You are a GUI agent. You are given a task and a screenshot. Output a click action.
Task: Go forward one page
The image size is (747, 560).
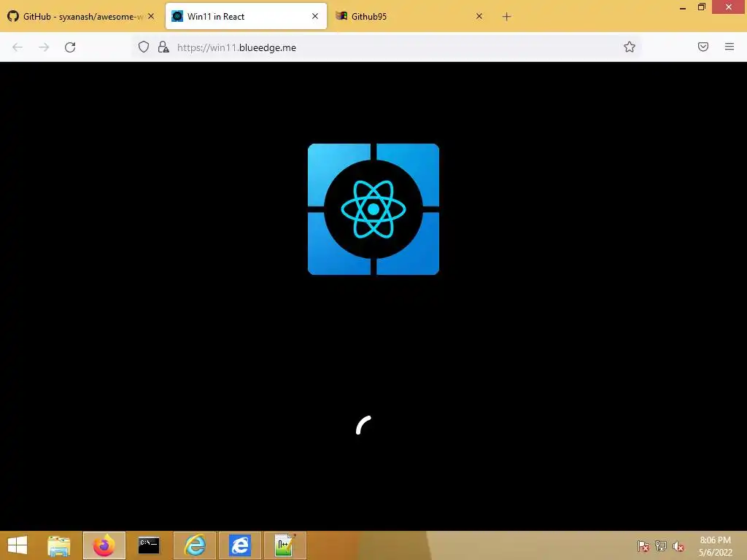(x=44, y=47)
